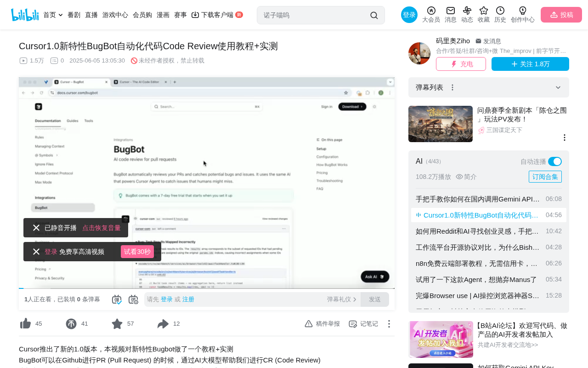588x368 pixels.
Task: Play 工作流平台开源协议对比 playlist item
Action: click(x=489, y=247)
